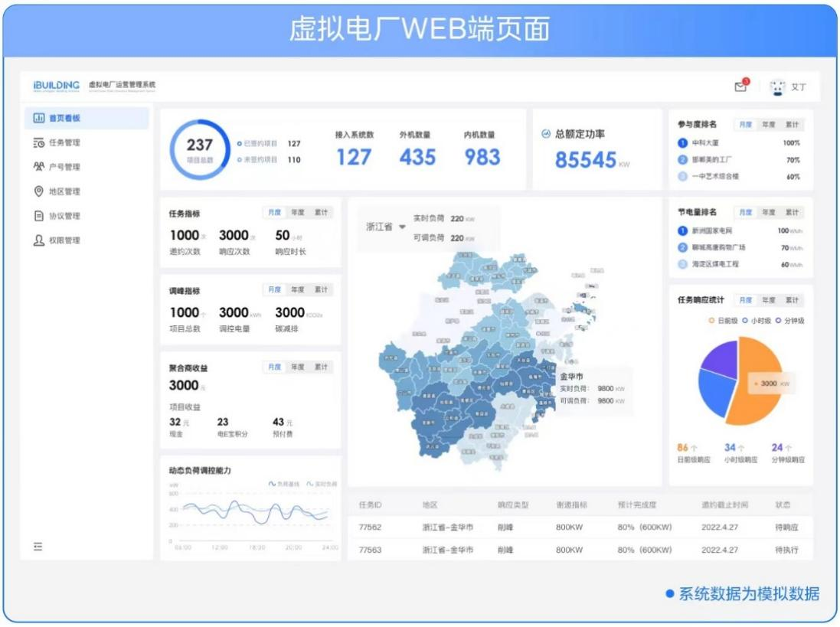Viewport: 840px width, 627px height.
Task: Select 月度 tab in 聚合商收益
Action: 274,367
